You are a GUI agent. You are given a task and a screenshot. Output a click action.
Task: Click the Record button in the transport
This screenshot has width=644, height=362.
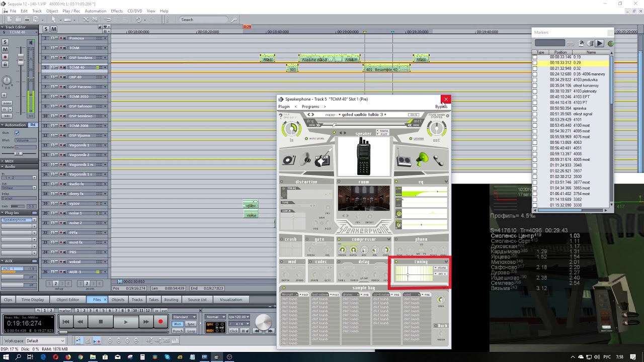pos(160,322)
